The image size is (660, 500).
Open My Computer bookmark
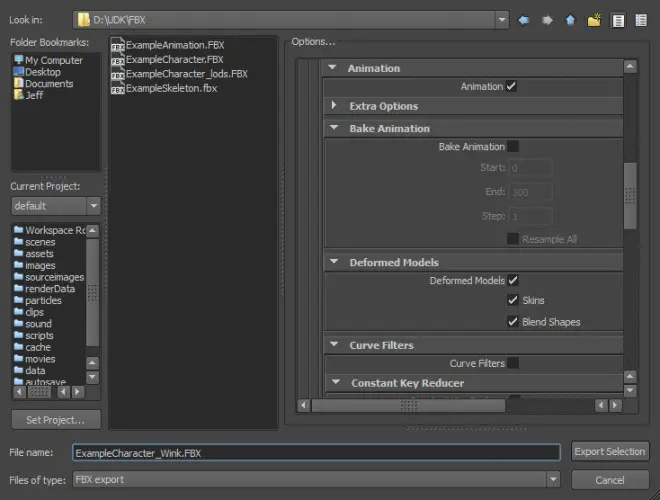click(x=48, y=60)
